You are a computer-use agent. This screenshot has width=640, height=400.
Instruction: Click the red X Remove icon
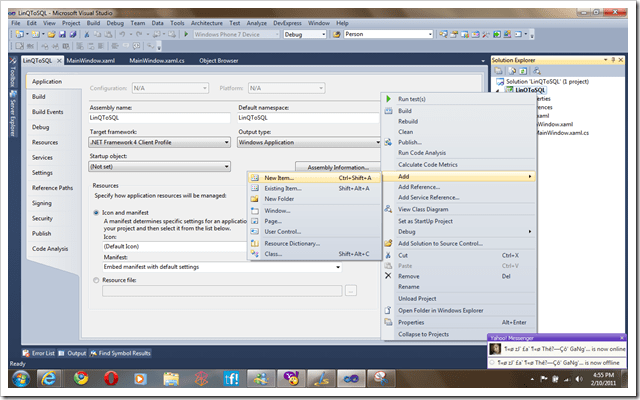389,275
